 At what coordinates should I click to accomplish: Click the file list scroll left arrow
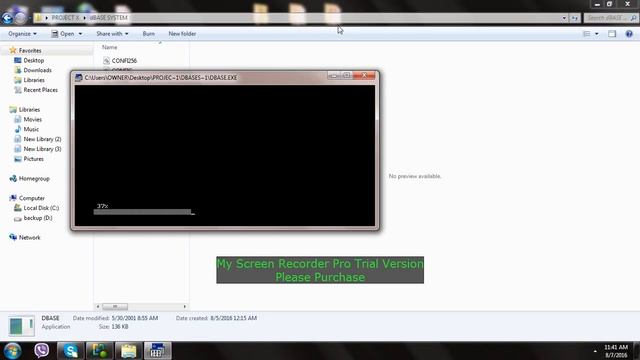[98, 306]
